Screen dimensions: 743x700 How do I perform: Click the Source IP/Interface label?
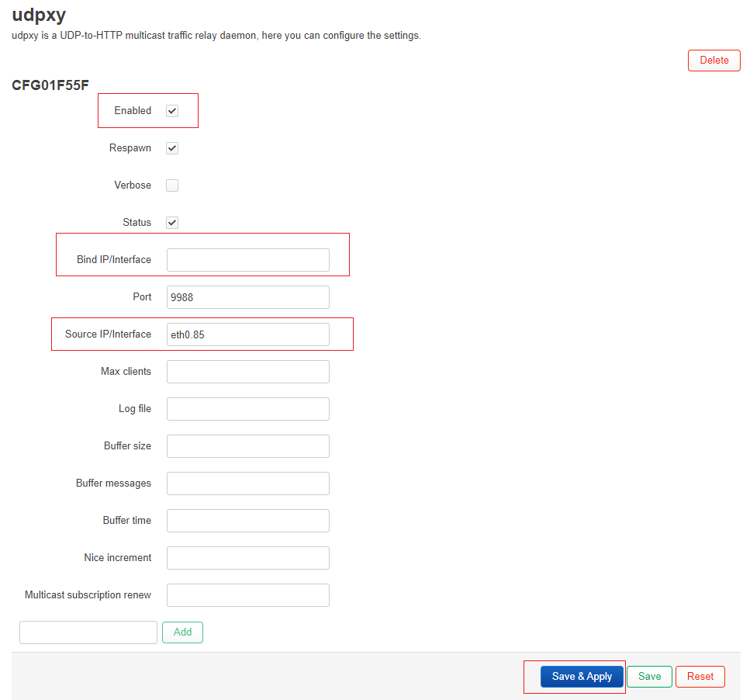(108, 334)
